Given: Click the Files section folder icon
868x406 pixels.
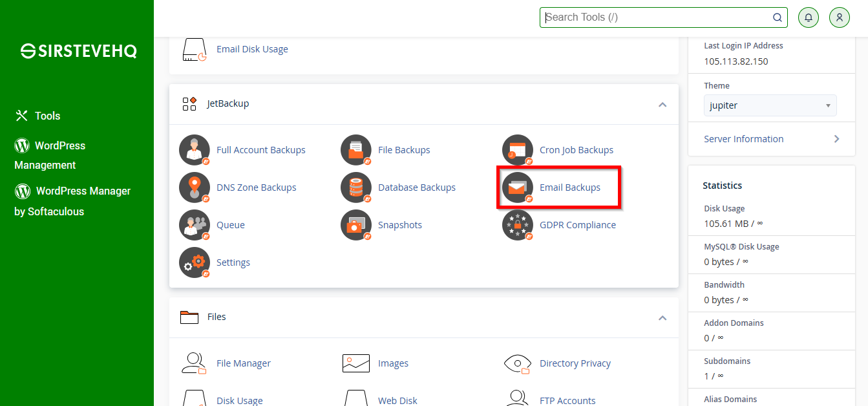Looking at the screenshot, I should tap(189, 317).
